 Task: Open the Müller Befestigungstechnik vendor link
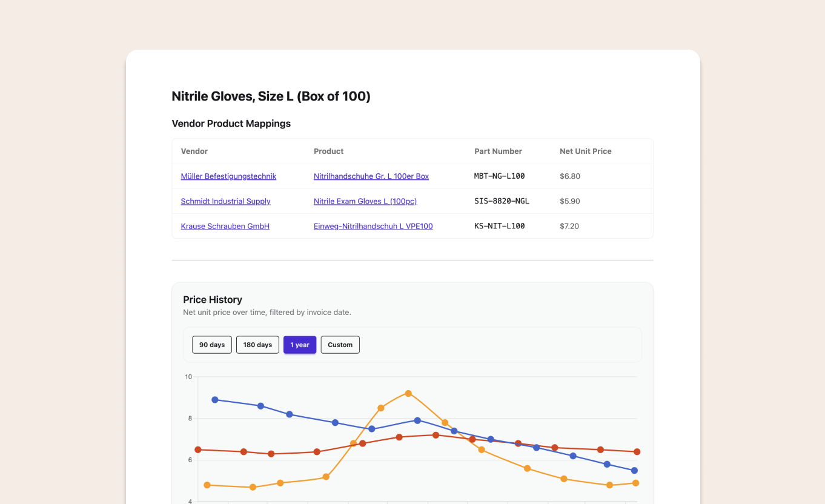[228, 176]
